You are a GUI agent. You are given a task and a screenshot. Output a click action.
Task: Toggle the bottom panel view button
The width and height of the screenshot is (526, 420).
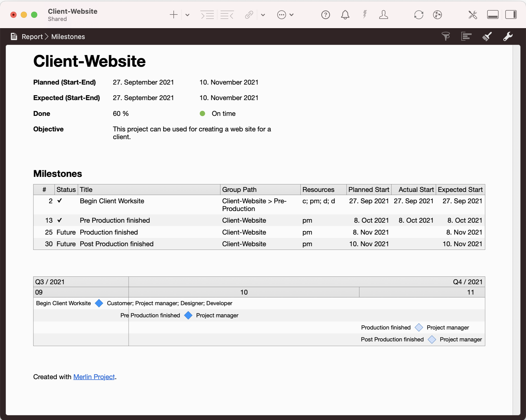click(493, 15)
